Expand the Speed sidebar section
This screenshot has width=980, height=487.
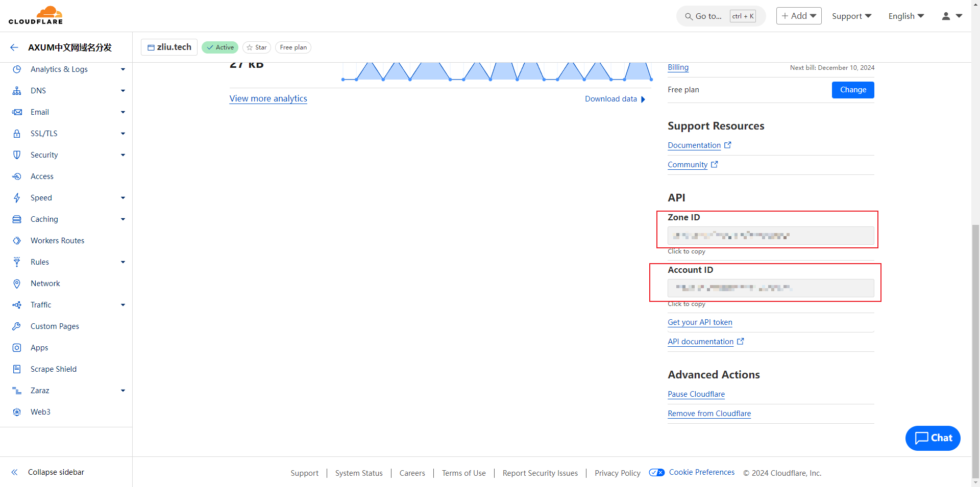point(123,198)
